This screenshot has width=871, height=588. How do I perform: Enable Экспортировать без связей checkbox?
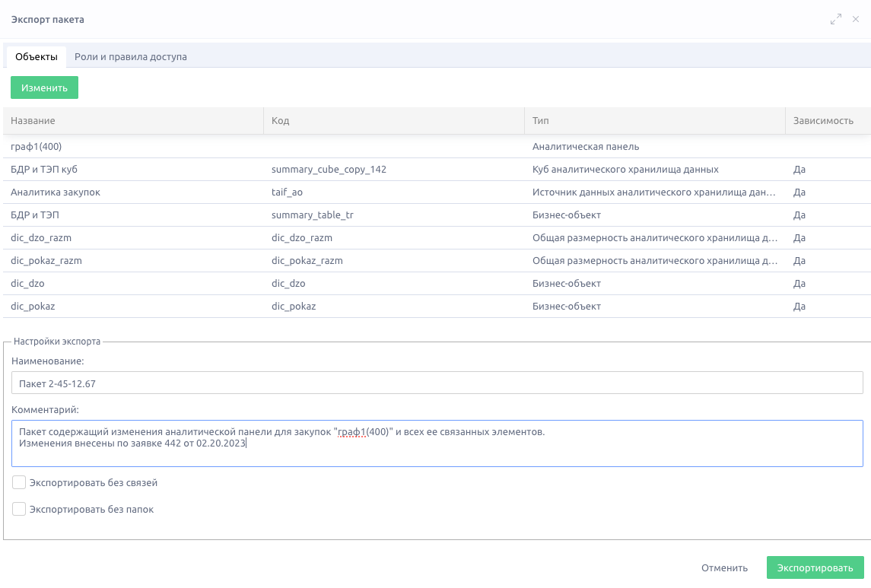coord(19,482)
